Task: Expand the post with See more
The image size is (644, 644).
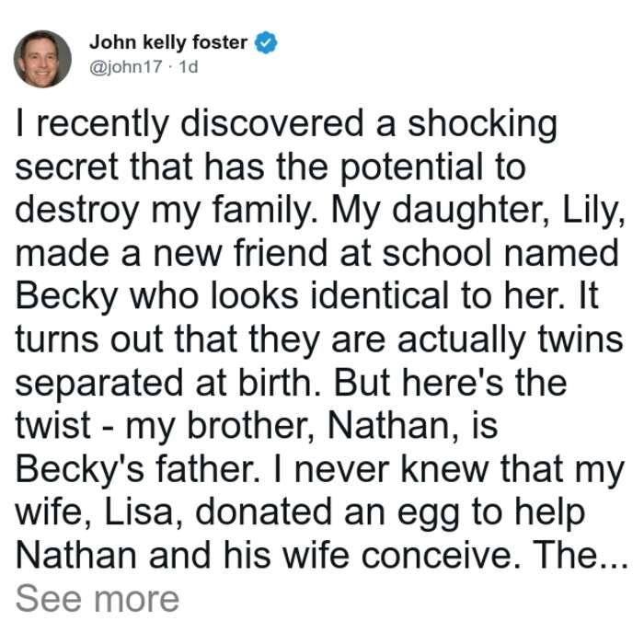Action: pos(98,599)
